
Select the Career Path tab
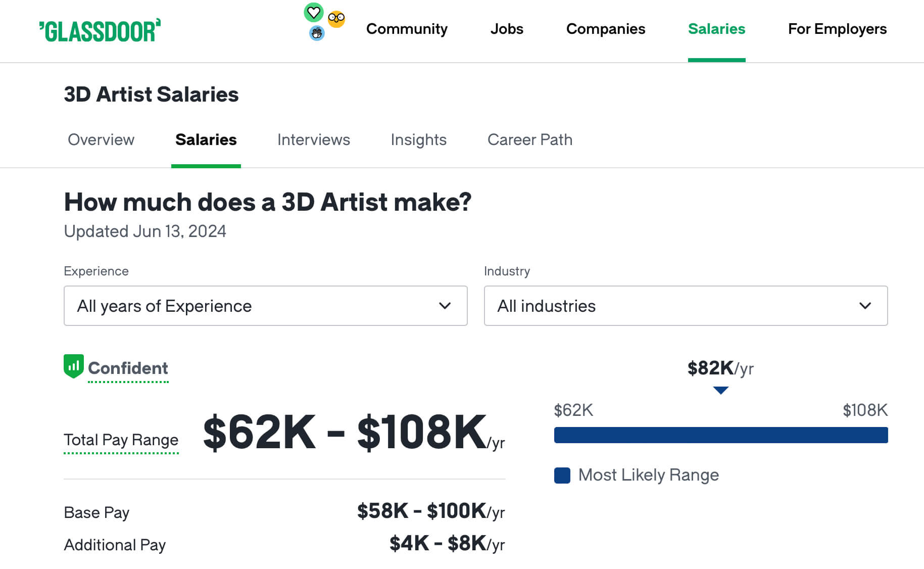(529, 140)
